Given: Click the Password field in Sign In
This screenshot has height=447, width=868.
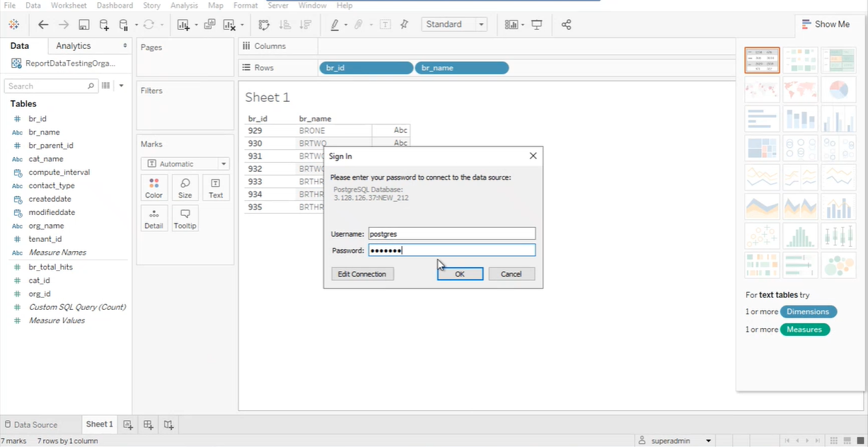Looking at the screenshot, I should pos(451,250).
